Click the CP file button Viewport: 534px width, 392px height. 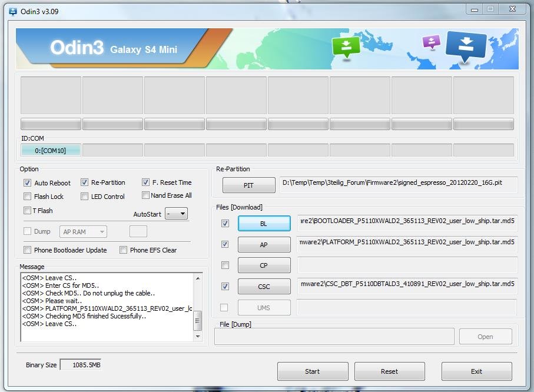pyautogui.click(x=264, y=265)
